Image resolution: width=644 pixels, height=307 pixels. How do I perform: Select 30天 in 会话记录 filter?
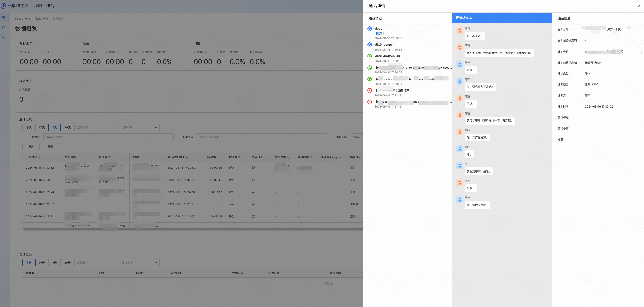click(x=67, y=263)
